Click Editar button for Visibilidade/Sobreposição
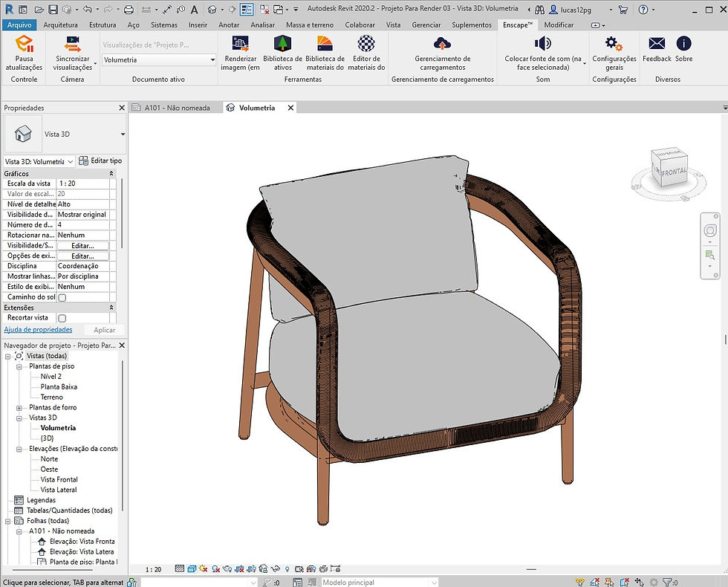728x587 pixels. point(82,246)
